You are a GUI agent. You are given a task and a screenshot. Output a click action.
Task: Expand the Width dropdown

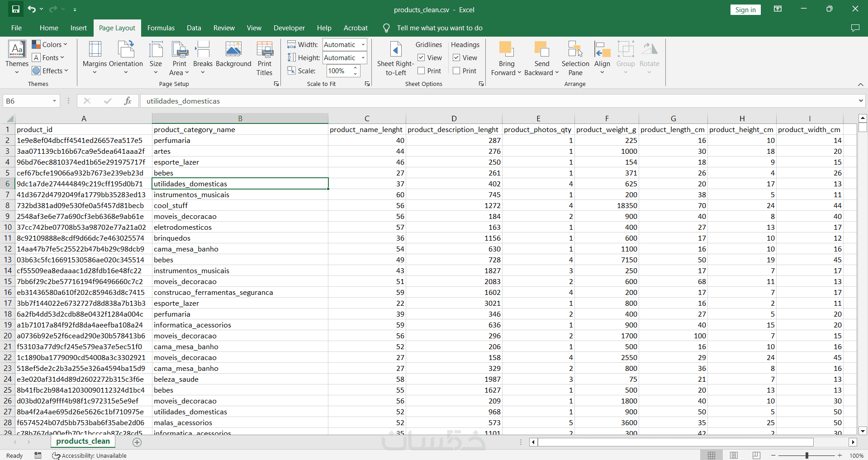pyautogui.click(x=363, y=45)
